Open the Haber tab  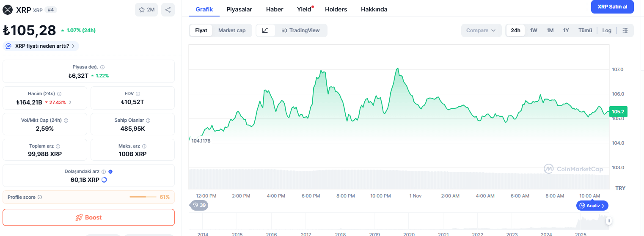[275, 9]
